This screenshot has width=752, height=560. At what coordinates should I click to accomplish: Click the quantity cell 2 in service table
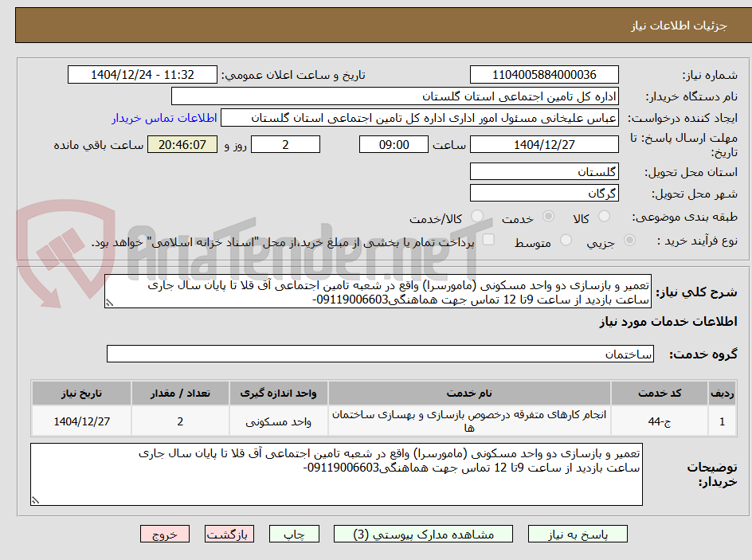coord(180,421)
